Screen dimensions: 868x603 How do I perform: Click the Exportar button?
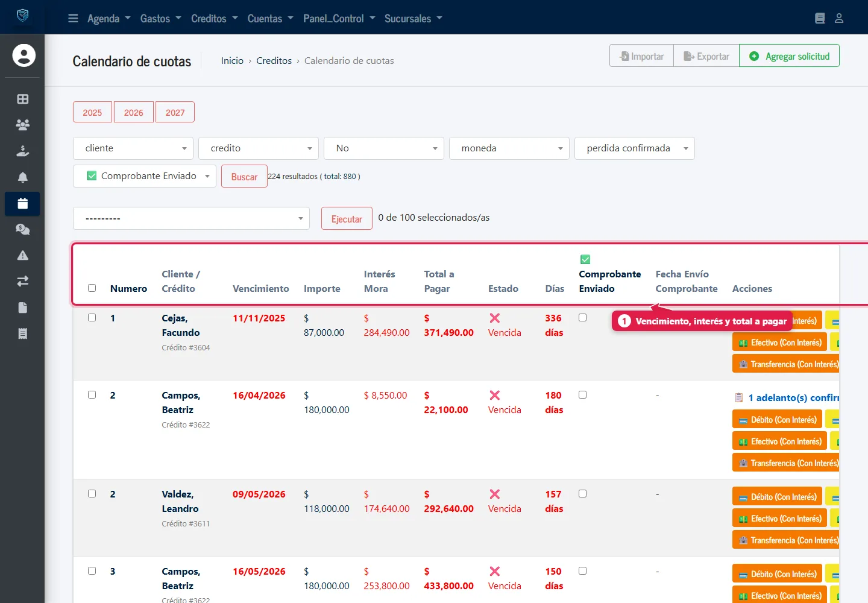coord(706,56)
